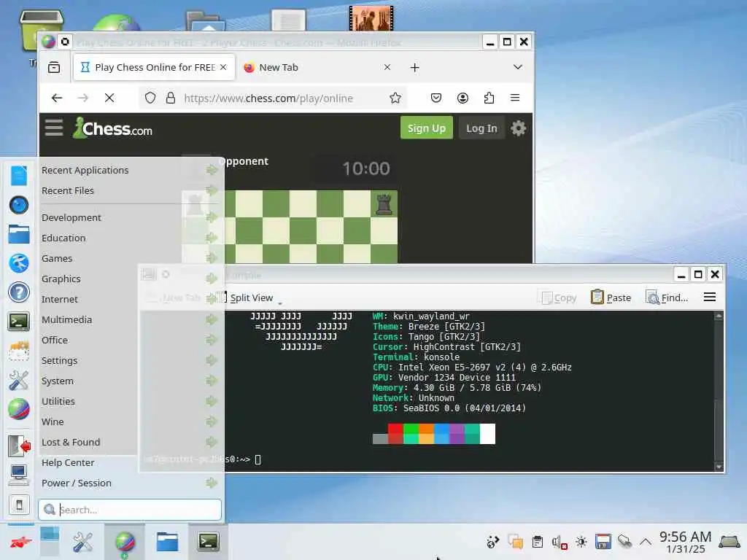Open Power / Session submenu
This screenshot has width=747, height=560.
pos(129,483)
